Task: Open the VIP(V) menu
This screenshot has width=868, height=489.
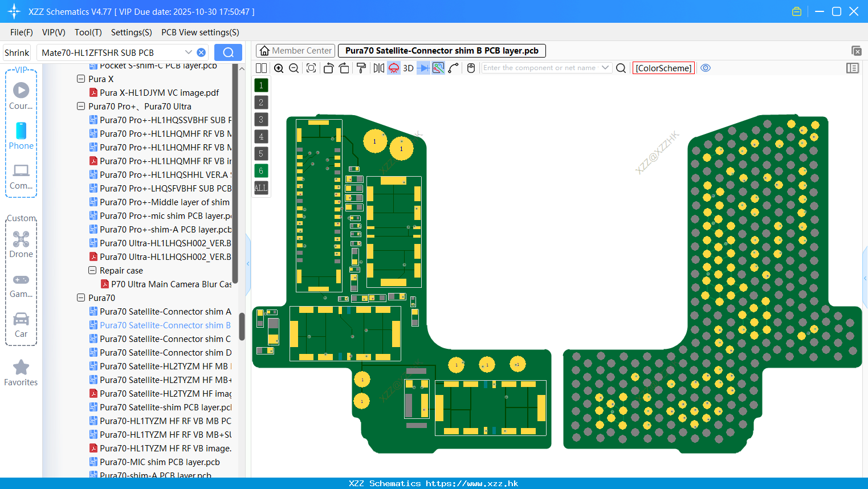Action: pyautogui.click(x=54, y=32)
